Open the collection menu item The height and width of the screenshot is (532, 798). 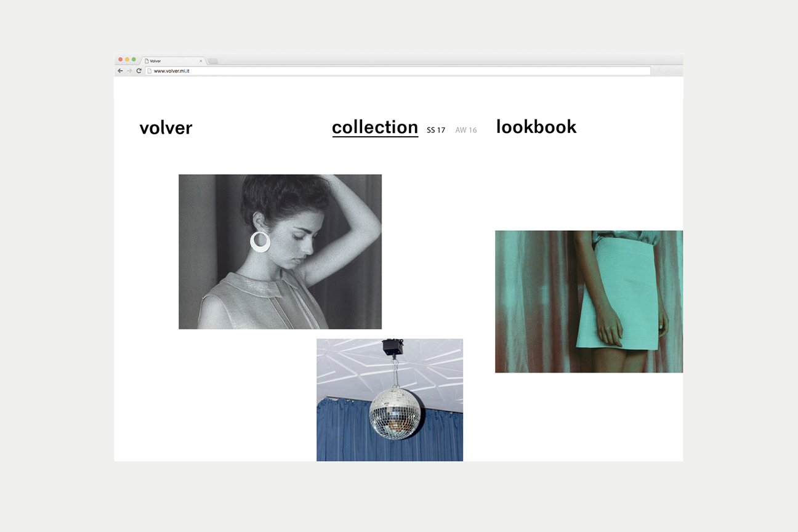pos(375,127)
